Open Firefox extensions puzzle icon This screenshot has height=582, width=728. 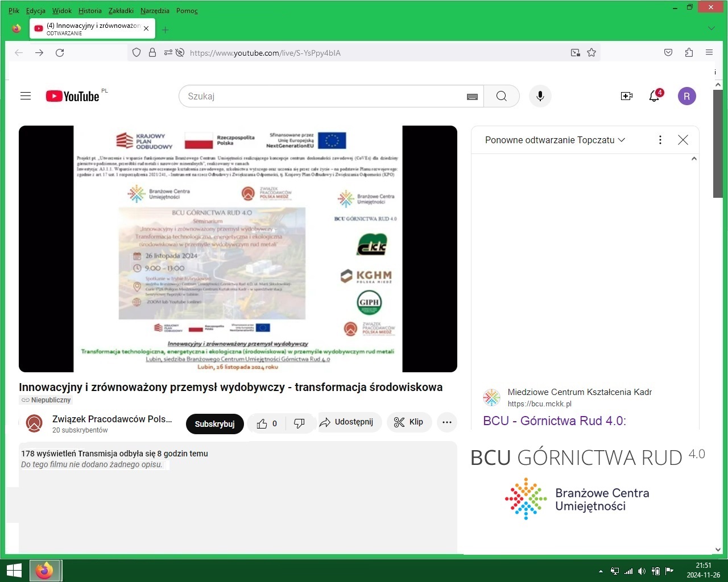tap(689, 52)
